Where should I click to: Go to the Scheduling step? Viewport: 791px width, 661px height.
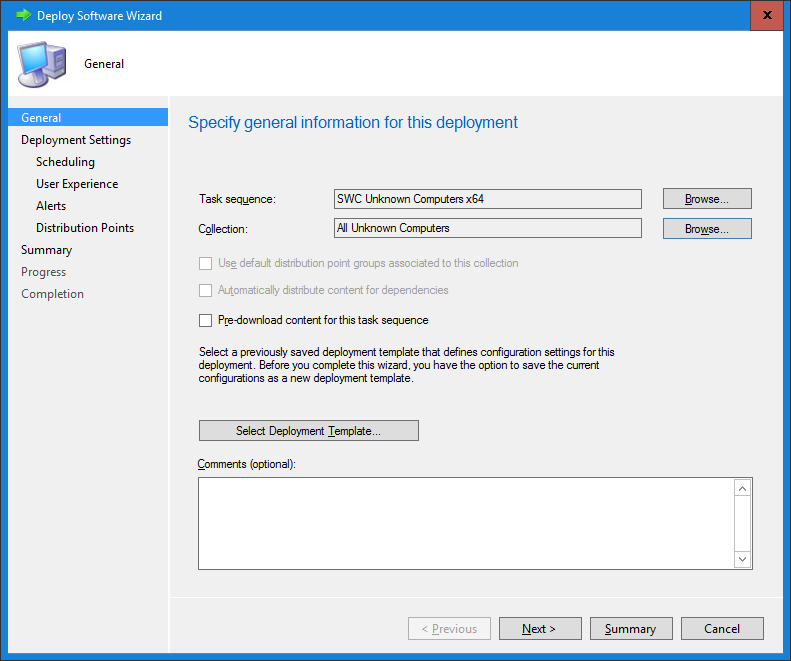[65, 162]
